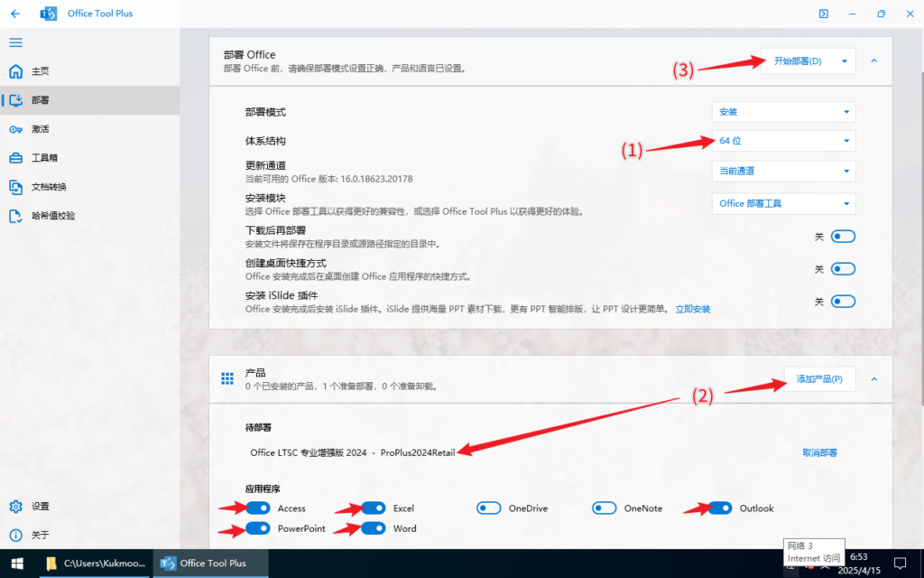This screenshot has height=578, width=924.
Task: Collapse the 产品 section chevron
Action: coord(873,379)
